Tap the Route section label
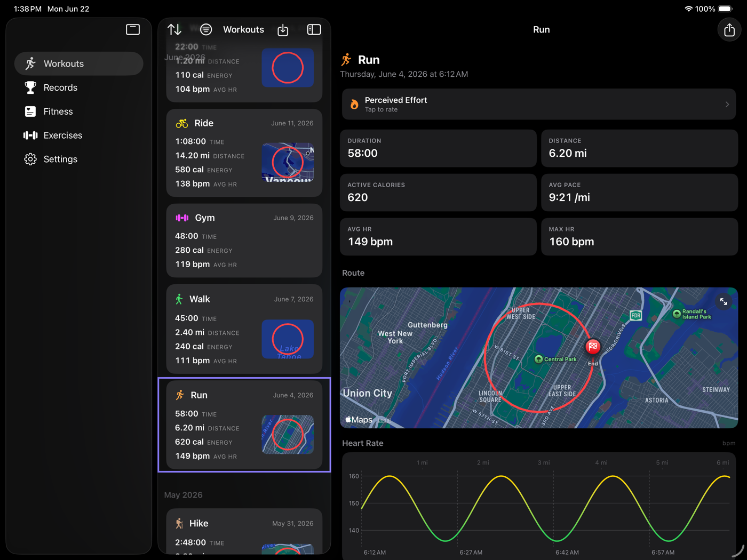The height and width of the screenshot is (560, 747). pos(353,273)
